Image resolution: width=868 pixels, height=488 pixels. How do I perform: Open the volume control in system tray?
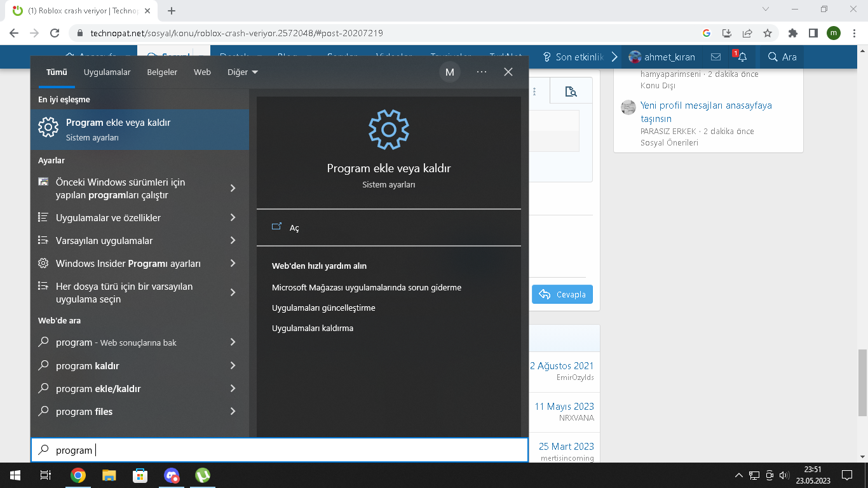pos(784,475)
